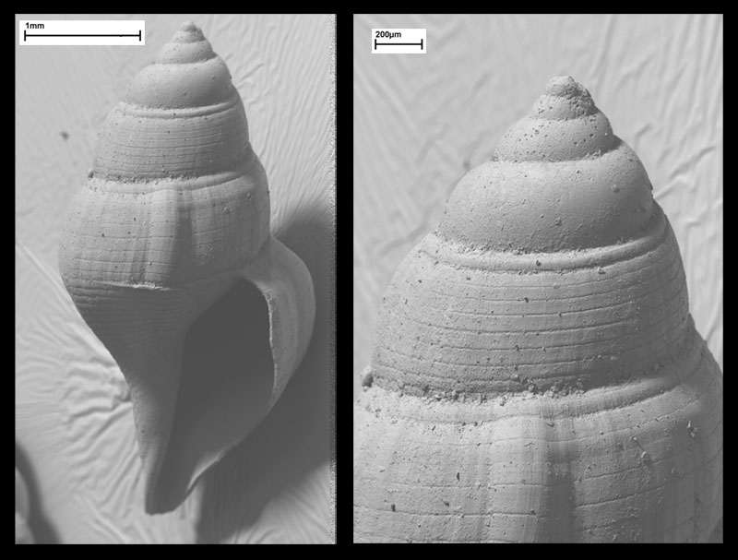Click the 200µm scale bar line
Screen dimensions: 738x560
pyautogui.click(x=399, y=44)
